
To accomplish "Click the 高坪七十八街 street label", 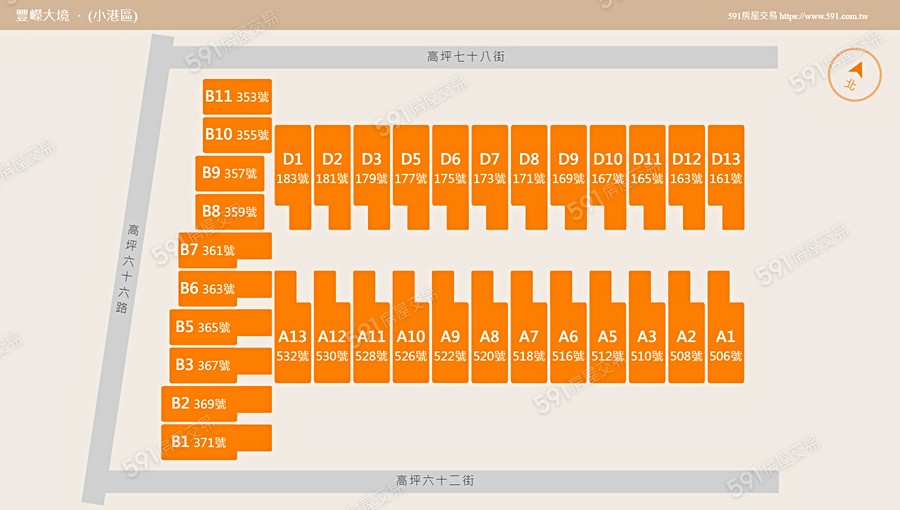I will pyautogui.click(x=466, y=57).
